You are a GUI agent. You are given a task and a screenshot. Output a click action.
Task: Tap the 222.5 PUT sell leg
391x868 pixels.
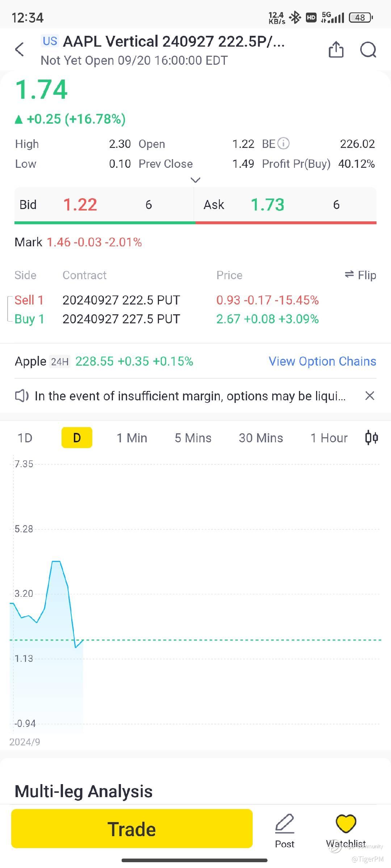pyautogui.click(x=121, y=300)
